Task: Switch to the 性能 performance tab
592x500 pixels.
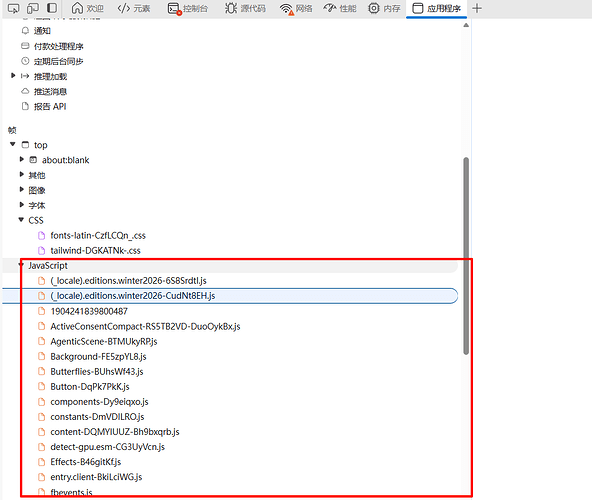Action: click(x=340, y=8)
